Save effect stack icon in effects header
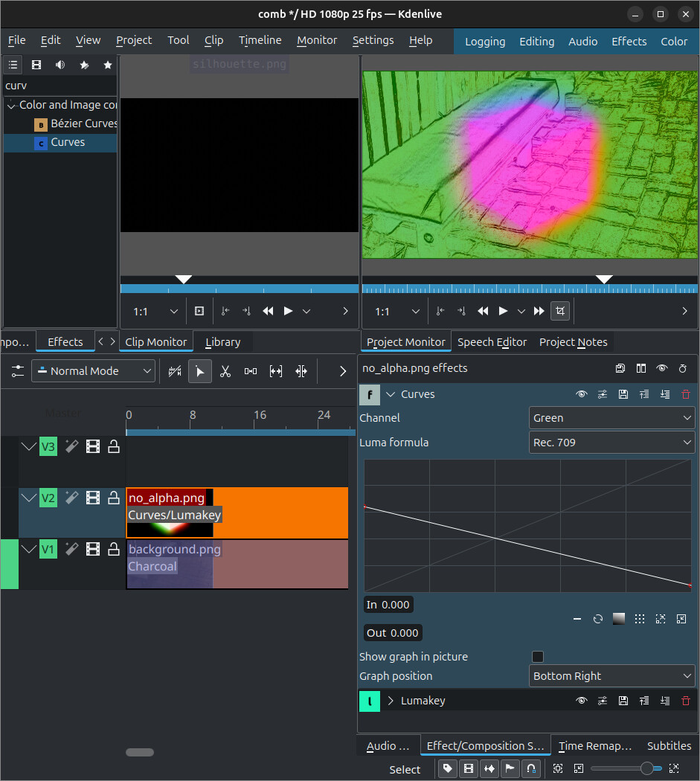 [620, 369]
